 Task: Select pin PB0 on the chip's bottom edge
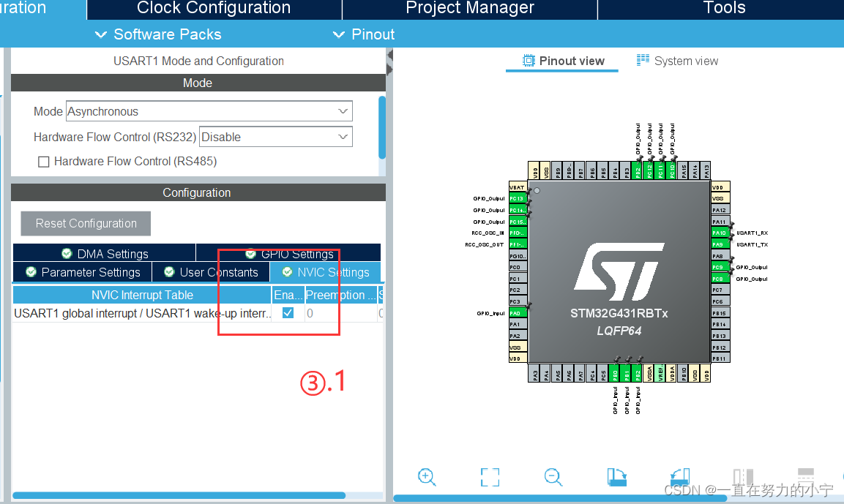tap(615, 373)
